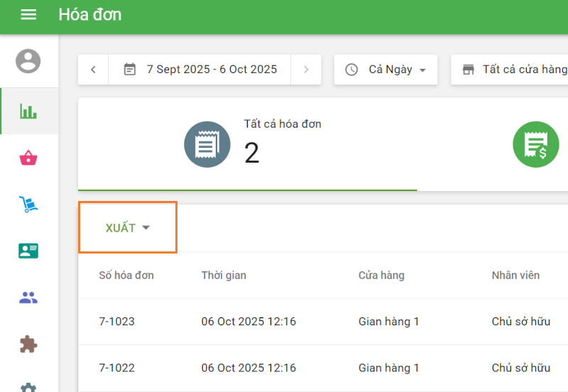Open receipt number 7-1022 row
The image size is (568, 392).
(x=116, y=368)
